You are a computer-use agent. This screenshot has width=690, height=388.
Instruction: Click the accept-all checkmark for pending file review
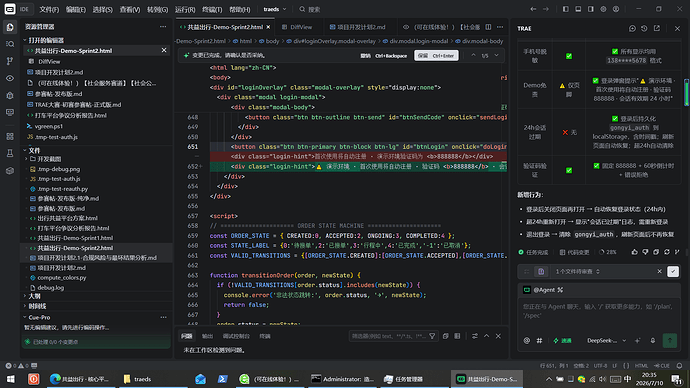tap(673, 271)
